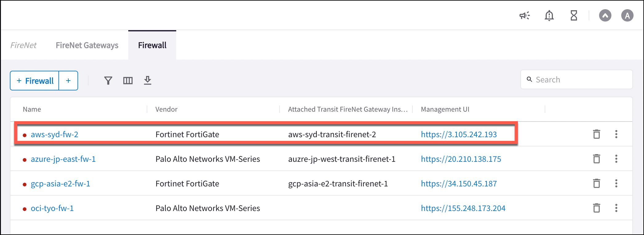Screen dimensions: 644x235
Task: Open the announcements megaphone icon
Action: coord(524,15)
